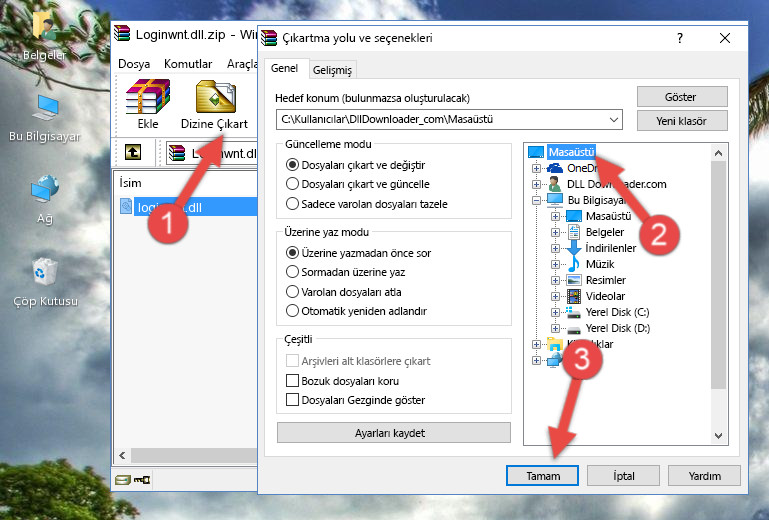Expand the Yerel Disk (C:) node
The width and height of the screenshot is (769, 520).
555,312
